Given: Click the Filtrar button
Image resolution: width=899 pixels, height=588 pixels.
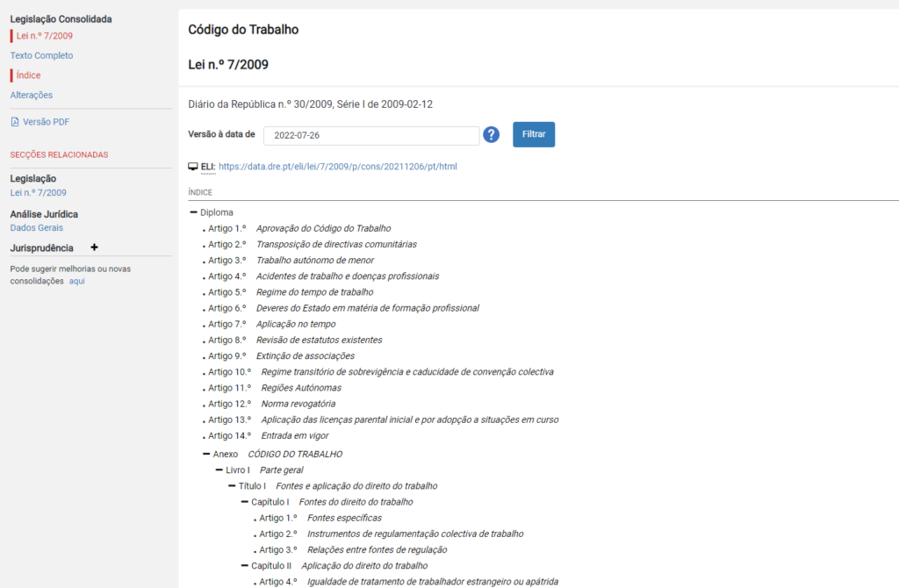Looking at the screenshot, I should pyautogui.click(x=534, y=134).
